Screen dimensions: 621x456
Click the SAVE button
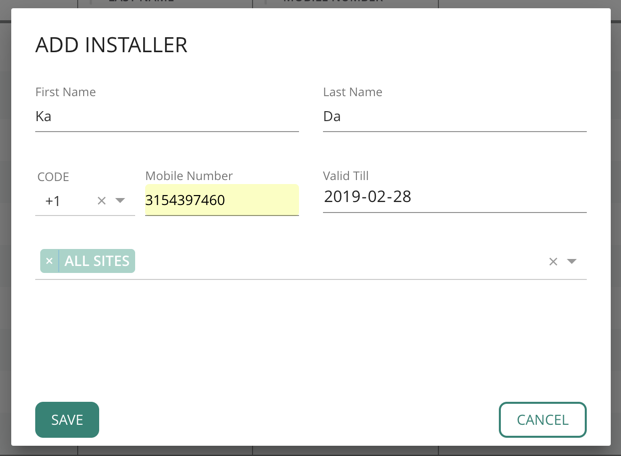tap(67, 420)
